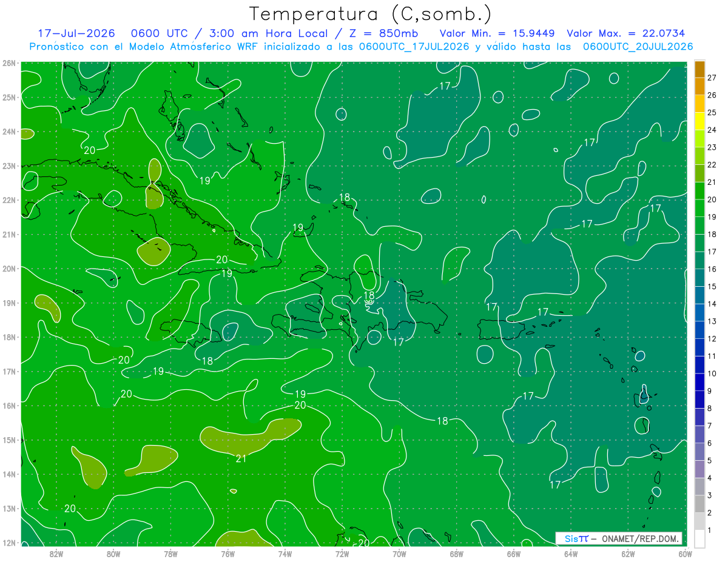Image resolution: width=728 pixels, height=562 pixels.
Task: Click the '15N' latitude axis label
Action: pos(9,440)
